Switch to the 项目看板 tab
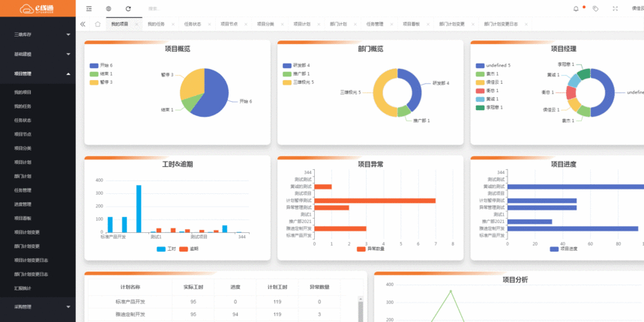Image resolution: width=644 pixels, height=322 pixels. click(x=411, y=24)
